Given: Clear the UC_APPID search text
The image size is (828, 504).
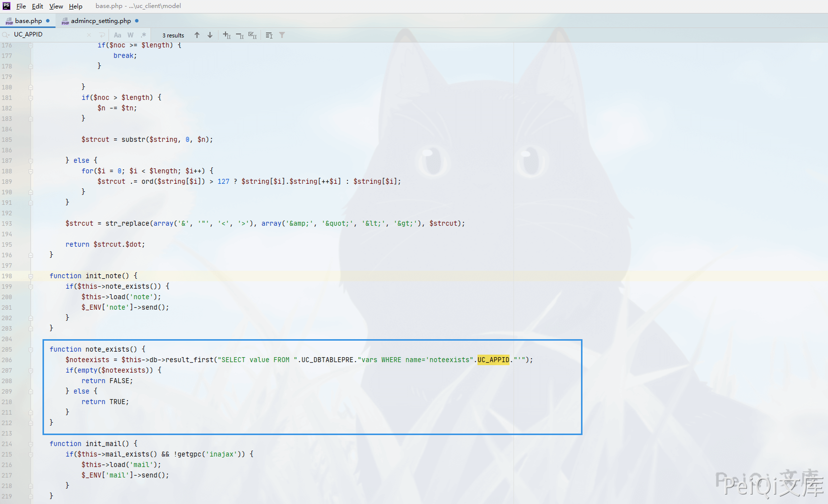Looking at the screenshot, I should (89, 35).
